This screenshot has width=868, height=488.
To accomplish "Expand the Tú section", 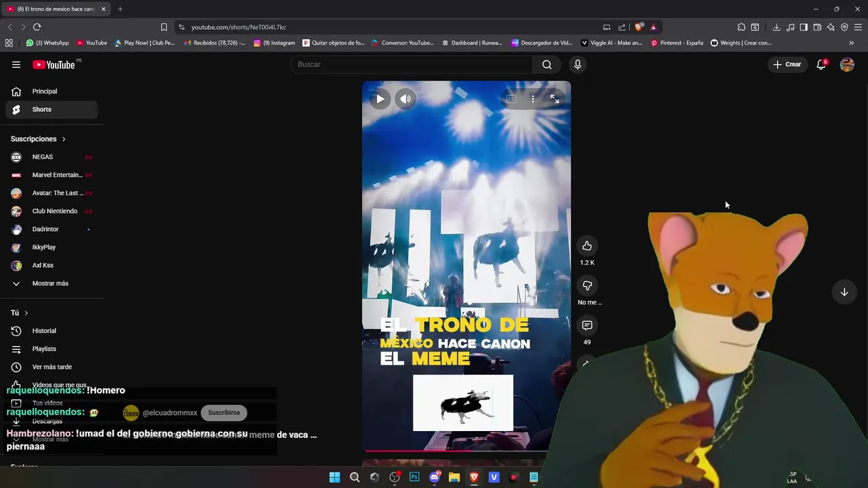I will pos(20,312).
